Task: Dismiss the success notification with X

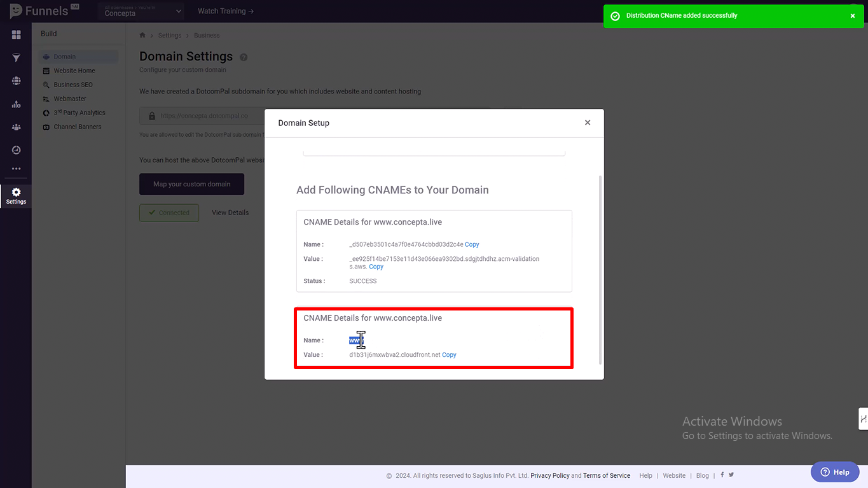Action: click(x=853, y=16)
